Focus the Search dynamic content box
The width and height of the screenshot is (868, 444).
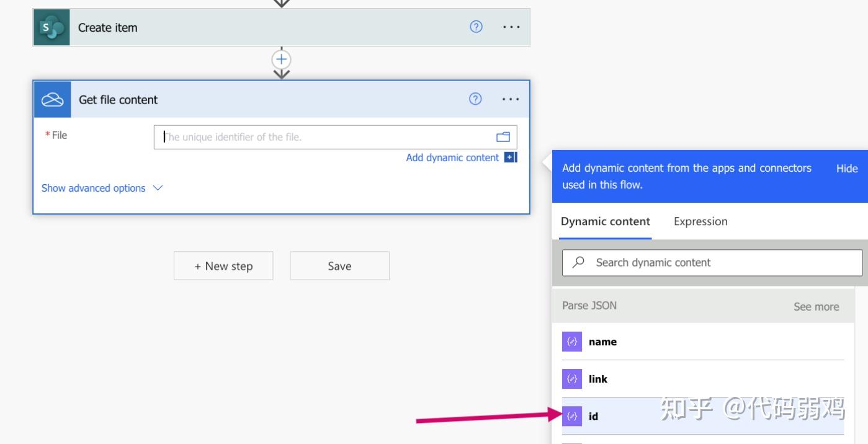720,262
